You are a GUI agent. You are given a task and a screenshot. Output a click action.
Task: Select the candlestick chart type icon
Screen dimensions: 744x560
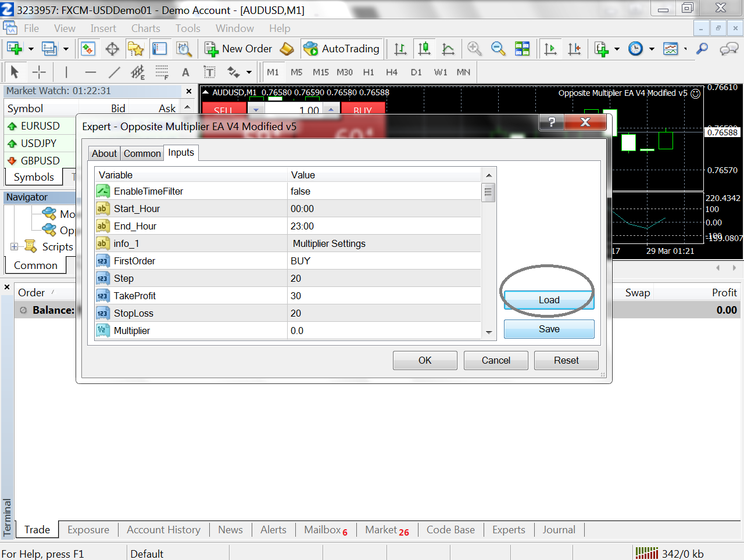(x=424, y=49)
